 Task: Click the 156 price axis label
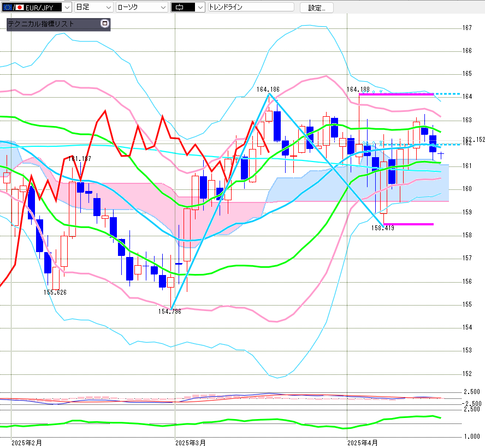tap(467, 282)
